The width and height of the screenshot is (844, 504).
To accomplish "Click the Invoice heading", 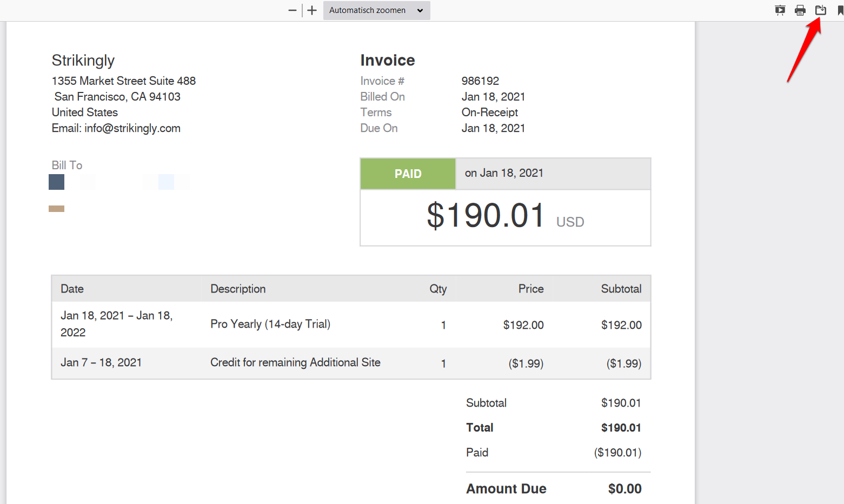I will coord(388,60).
